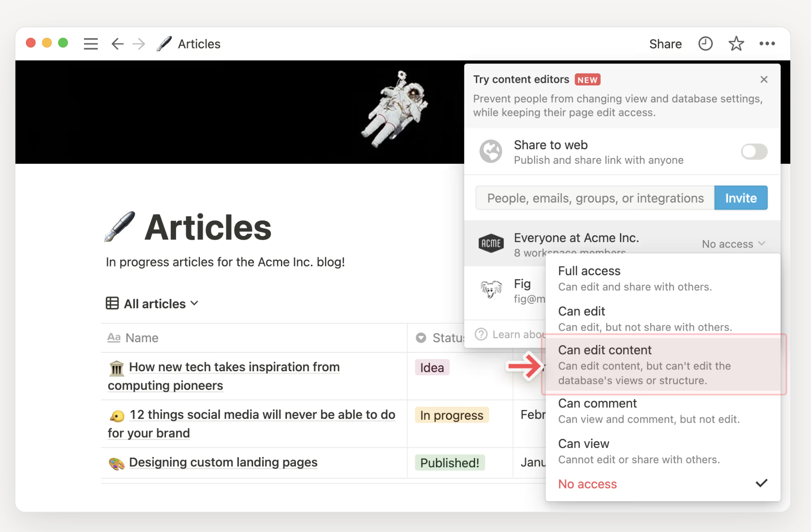Screen dimensions: 811x532
Task: Favorite the page with star icon
Action: [736, 44]
